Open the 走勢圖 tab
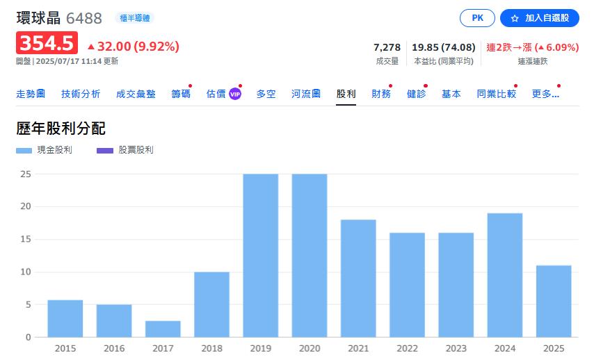594x364 pixels. pyautogui.click(x=31, y=94)
